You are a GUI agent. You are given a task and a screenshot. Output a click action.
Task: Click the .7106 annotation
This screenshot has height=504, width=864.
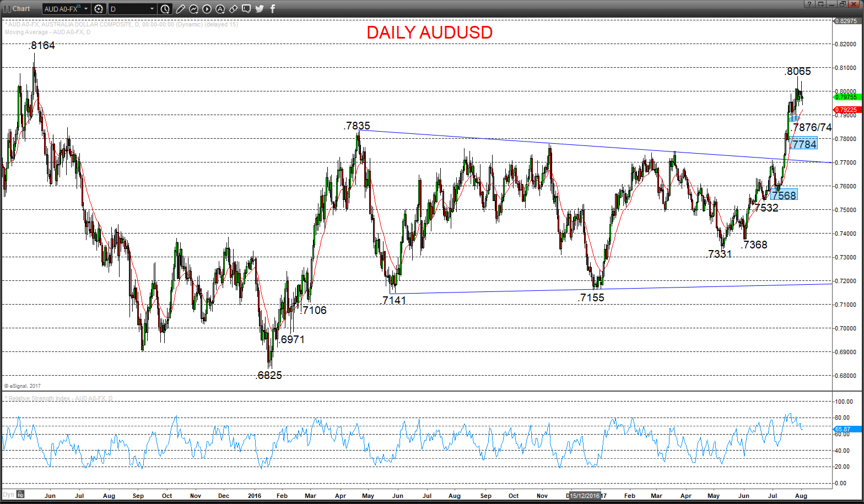314,311
